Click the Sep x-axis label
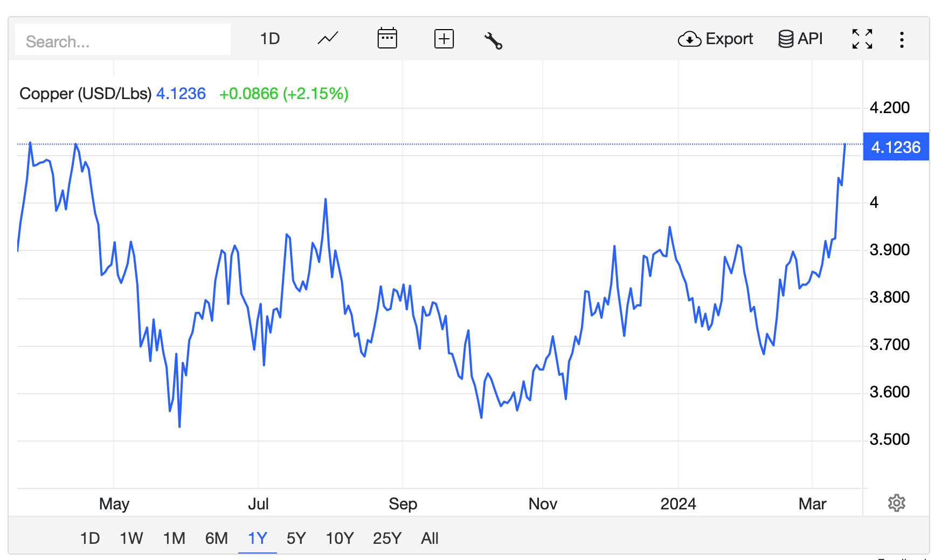This screenshot has width=942, height=560. [403, 504]
